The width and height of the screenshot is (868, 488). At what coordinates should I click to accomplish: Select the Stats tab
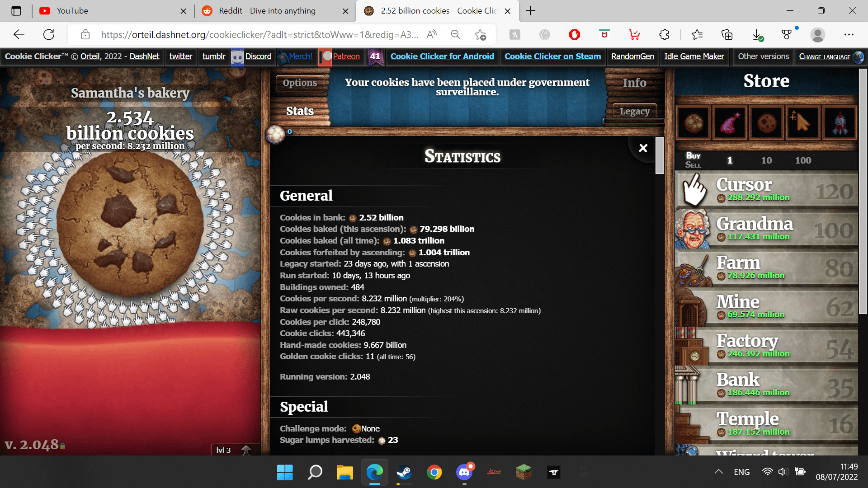[299, 111]
